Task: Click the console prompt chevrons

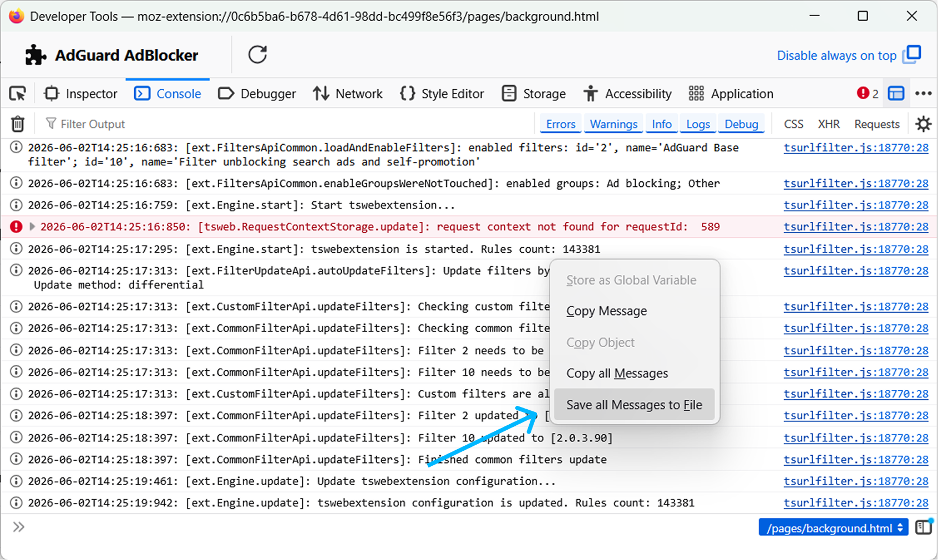Action: pyautogui.click(x=19, y=527)
